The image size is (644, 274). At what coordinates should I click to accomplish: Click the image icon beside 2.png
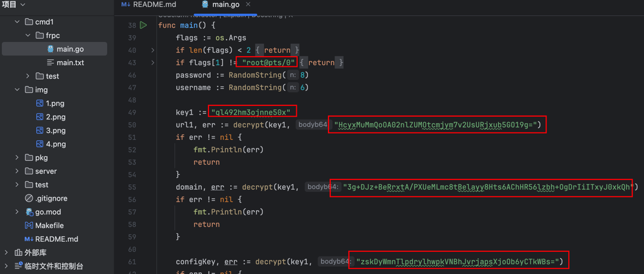[x=40, y=117]
